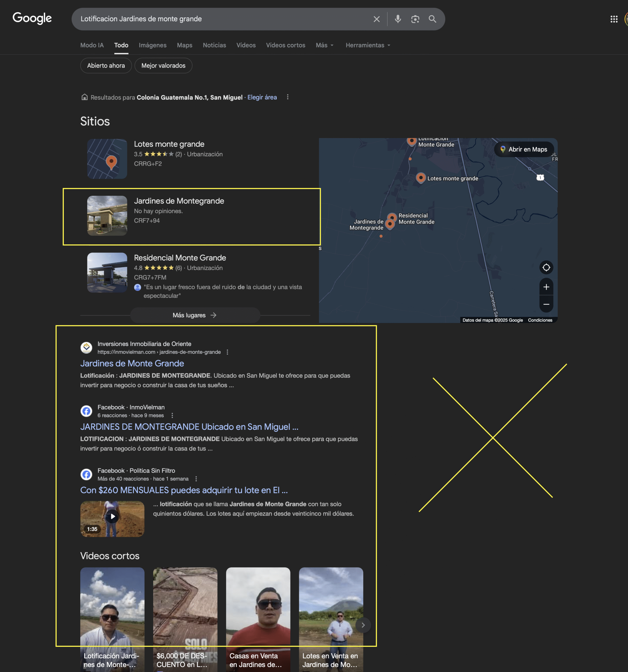Open the Vídeos cortos tab

point(286,45)
